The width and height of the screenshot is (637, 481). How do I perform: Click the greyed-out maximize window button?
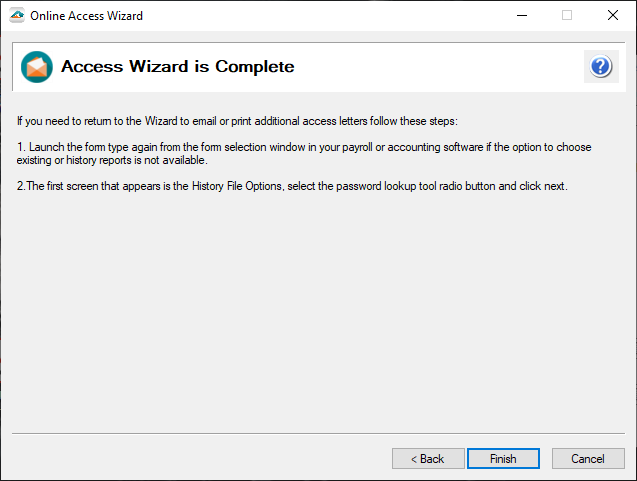click(566, 15)
